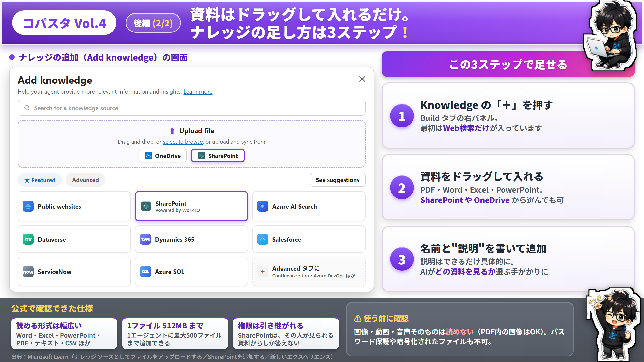The height and width of the screenshot is (362, 644).
Task: Click the Dynamics 365 icon
Action: pos(145,239)
